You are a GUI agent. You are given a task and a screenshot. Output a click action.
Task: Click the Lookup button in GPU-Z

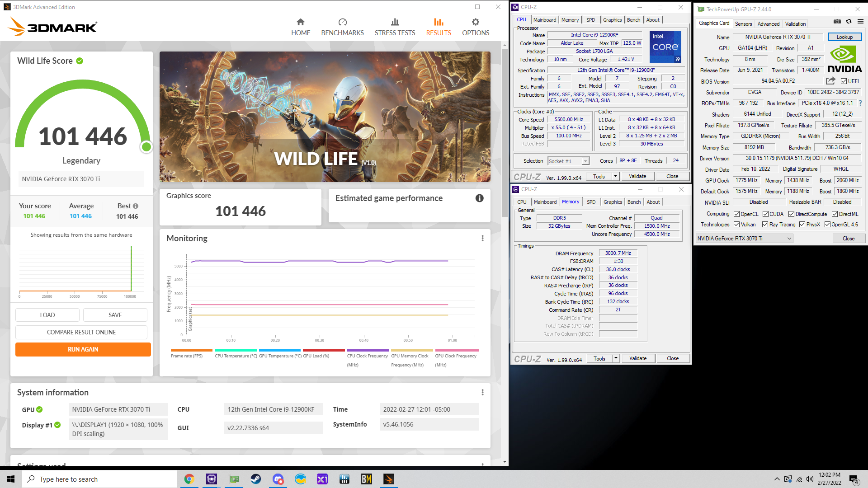[844, 37]
